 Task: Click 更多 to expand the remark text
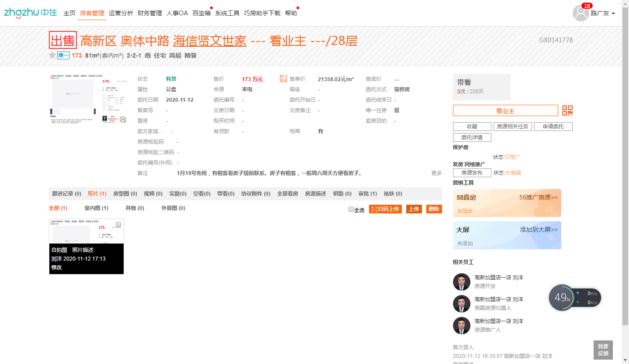coord(436,173)
